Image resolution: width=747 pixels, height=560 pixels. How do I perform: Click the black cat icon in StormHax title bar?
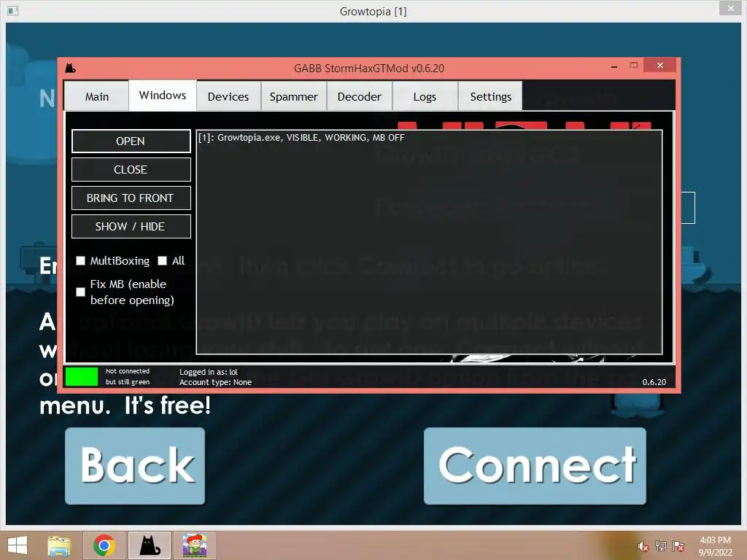[71, 68]
